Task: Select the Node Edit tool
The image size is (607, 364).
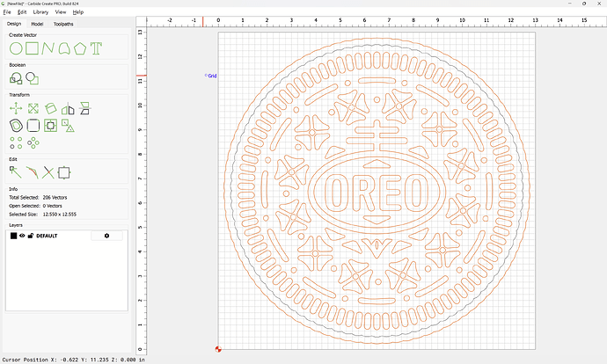Action: (16, 172)
